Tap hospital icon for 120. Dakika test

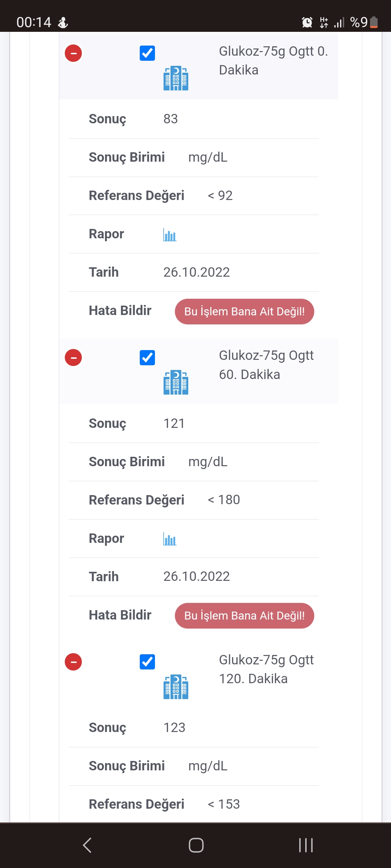[x=176, y=687]
